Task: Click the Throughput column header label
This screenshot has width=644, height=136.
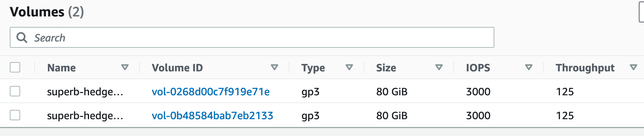Action: [585, 68]
